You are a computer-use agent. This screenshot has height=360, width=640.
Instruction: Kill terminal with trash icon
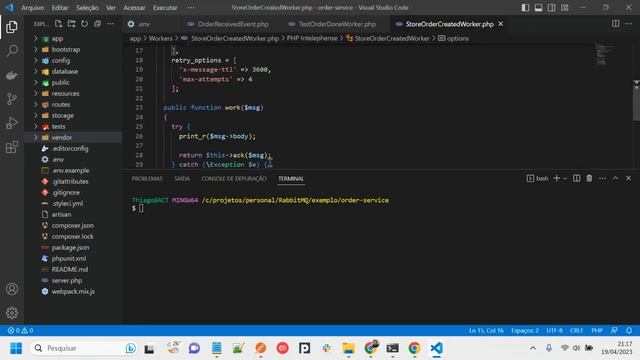(589, 178)
